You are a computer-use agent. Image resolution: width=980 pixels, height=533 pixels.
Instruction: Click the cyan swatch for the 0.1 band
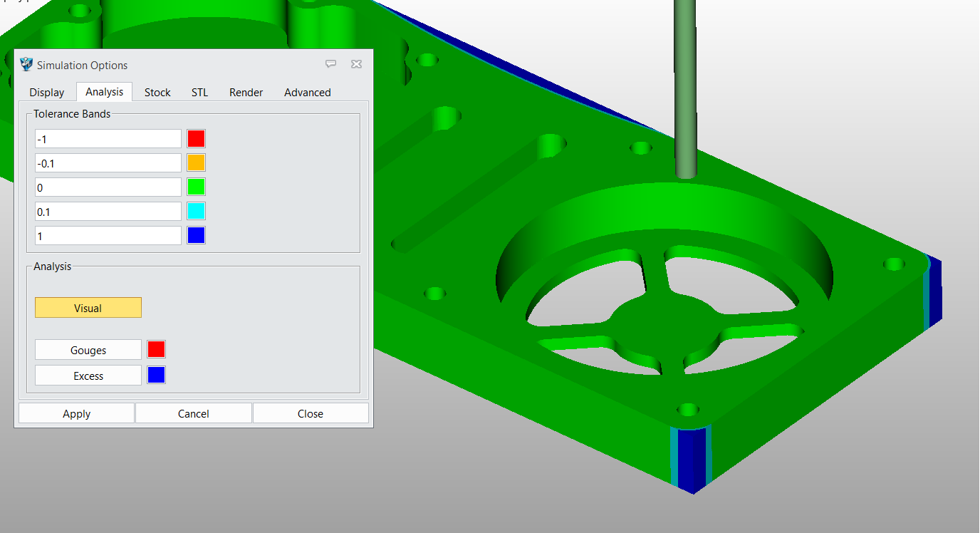[196, 212]
